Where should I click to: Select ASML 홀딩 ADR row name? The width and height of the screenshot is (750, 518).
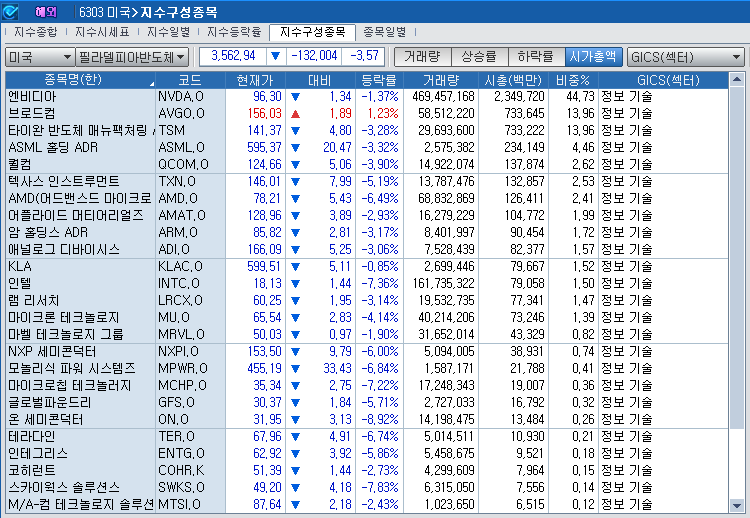click(53, 147)
